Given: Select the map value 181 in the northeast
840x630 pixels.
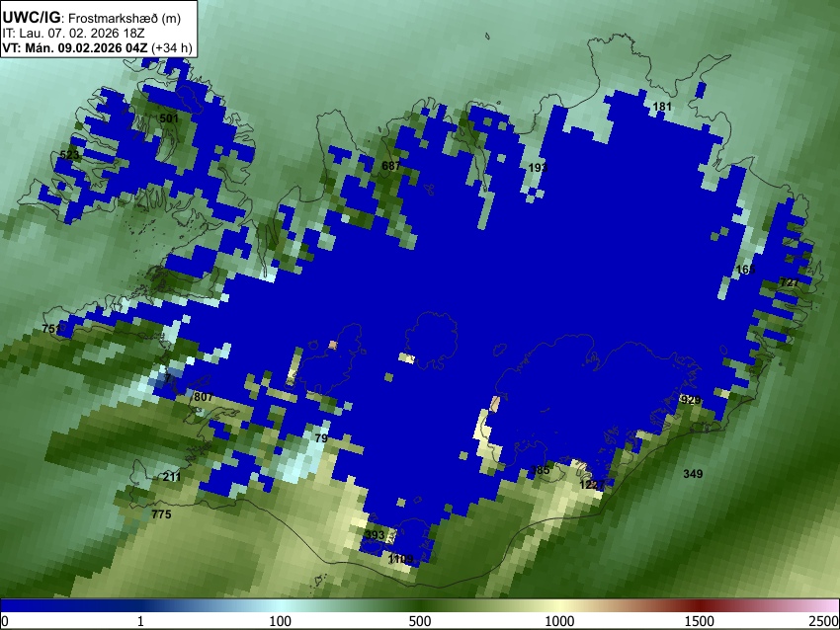Looking at the screenshot, I should 662,107.
